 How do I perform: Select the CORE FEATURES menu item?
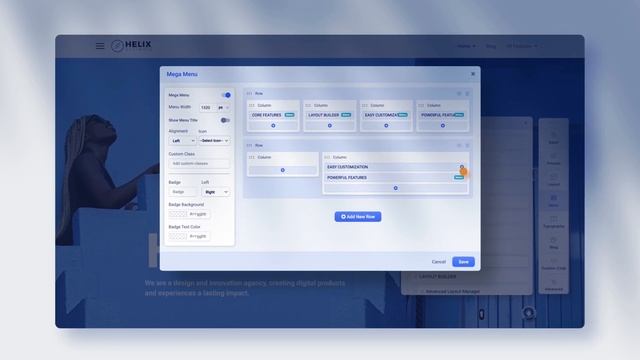(x=273, y=115)
